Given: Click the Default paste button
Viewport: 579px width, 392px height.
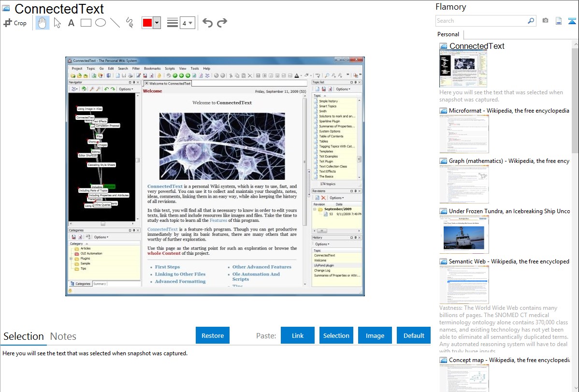Looking at the screenshot, I should click(414, 335).
